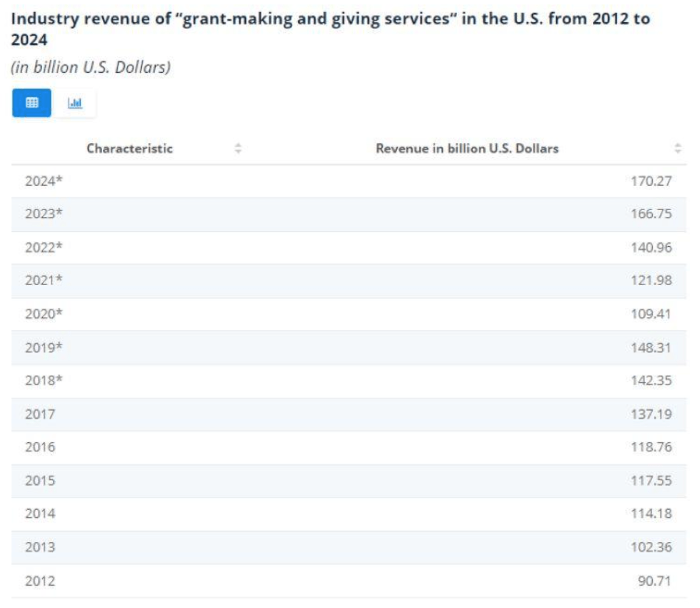This screenshot has height=608, width=700.
Task: Click the Revenue in billion U.S. Dollars header
Action: (x=467, y=148)
